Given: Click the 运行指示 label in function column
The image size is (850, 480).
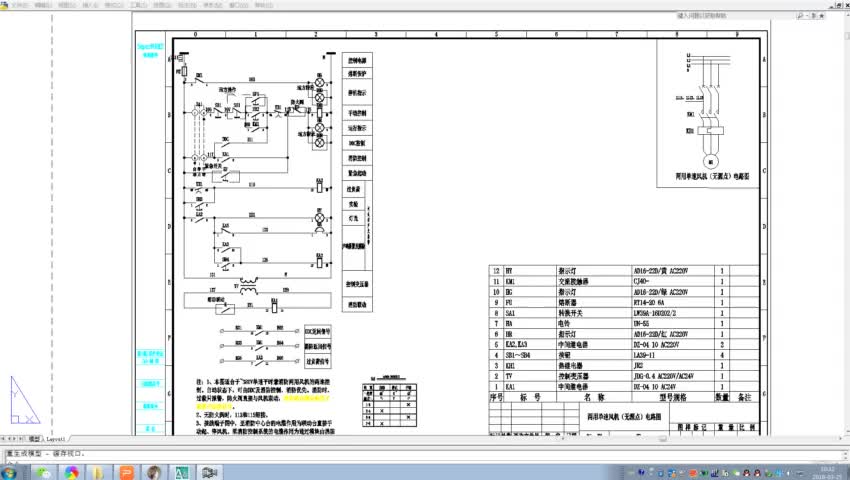Looking at the screenshot, I should (357, 128).
